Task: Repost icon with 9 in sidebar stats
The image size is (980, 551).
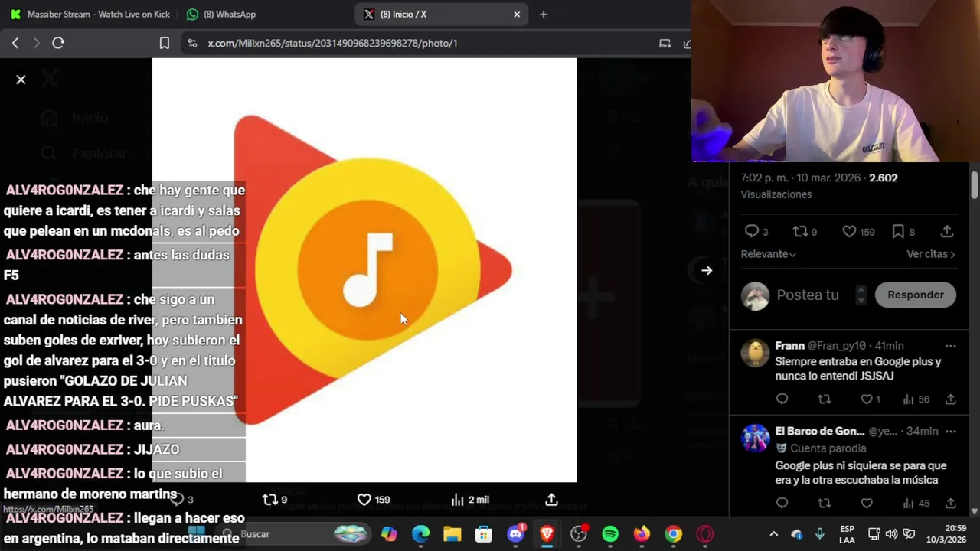Action: point(805,231)
